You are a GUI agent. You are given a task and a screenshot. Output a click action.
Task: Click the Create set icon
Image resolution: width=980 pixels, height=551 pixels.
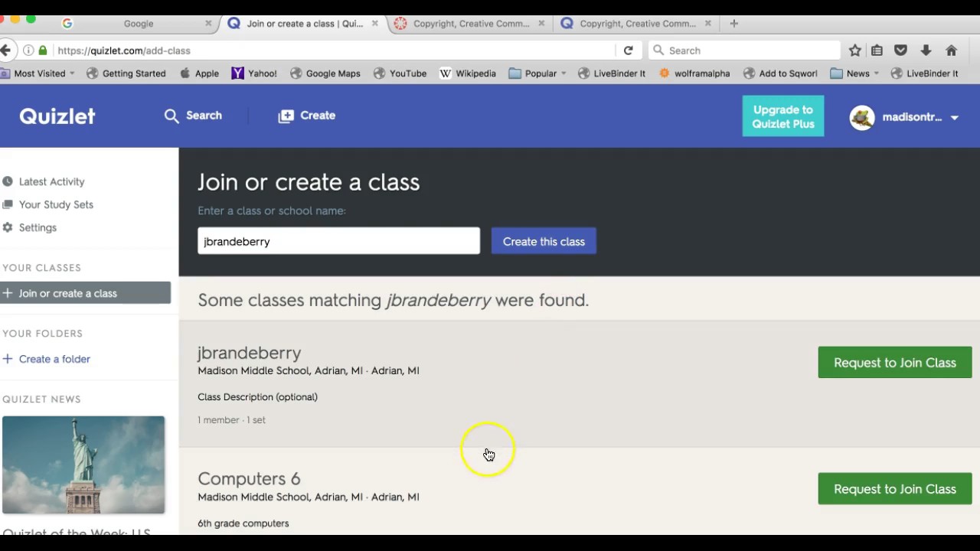pyautogui.click(x=286, y=116)
